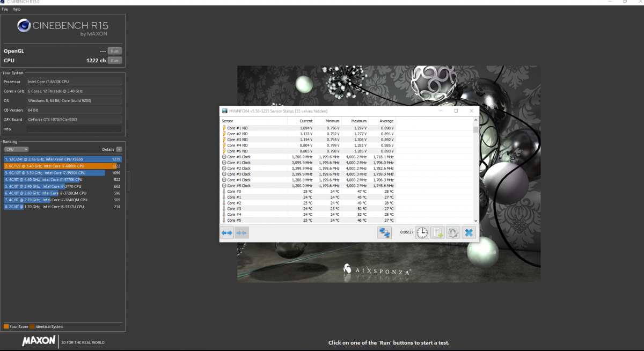The height and width of the screenshot is (351, 644).
Task: Click the CPU score 1222 cb
Action: pos(96,61)
